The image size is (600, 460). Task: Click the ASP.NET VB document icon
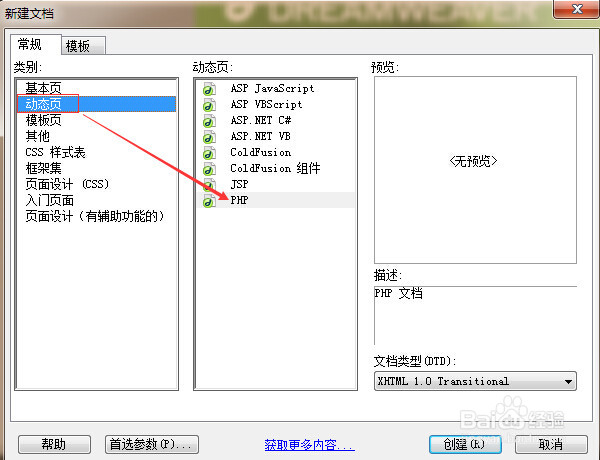pos(209,137)
